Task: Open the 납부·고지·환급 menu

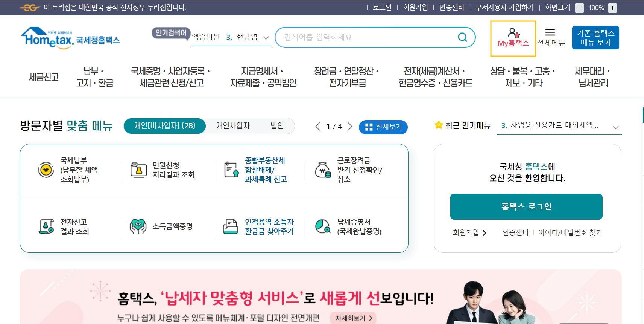Action: pos(94,77)
